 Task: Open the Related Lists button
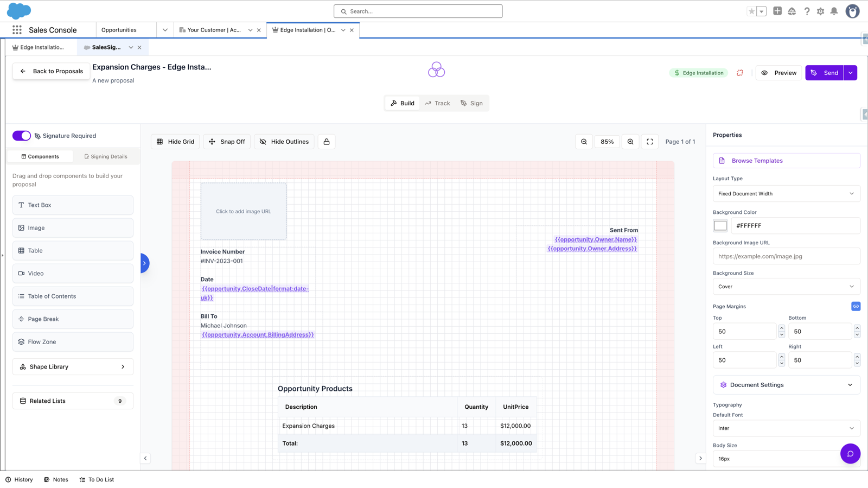pyautogui.click(x=73, y=401)
